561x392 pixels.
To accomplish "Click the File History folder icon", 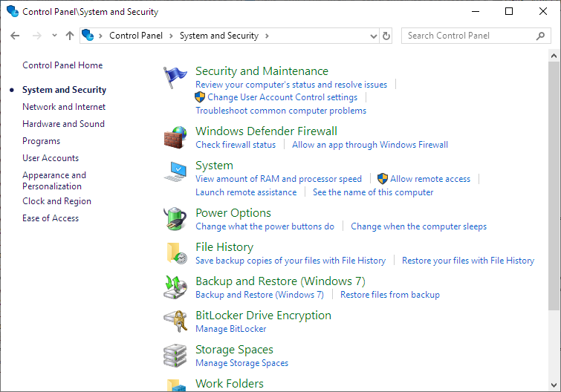I will click(x=175, y=253).
